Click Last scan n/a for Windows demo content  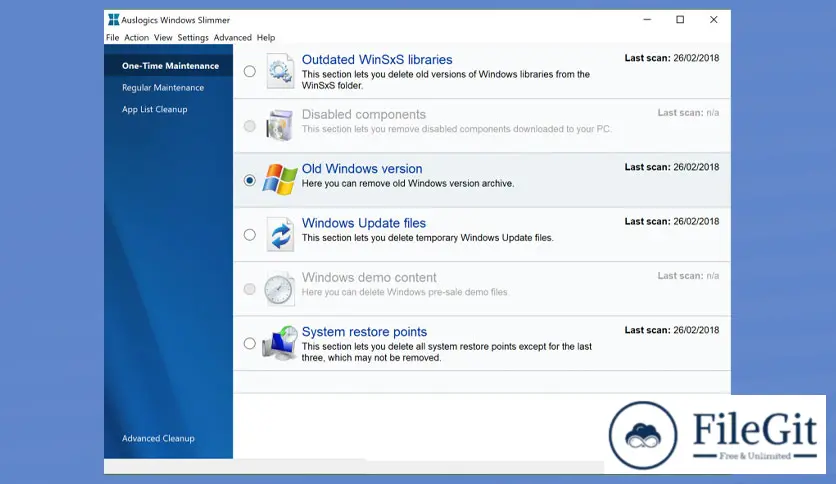click(688, 276)
